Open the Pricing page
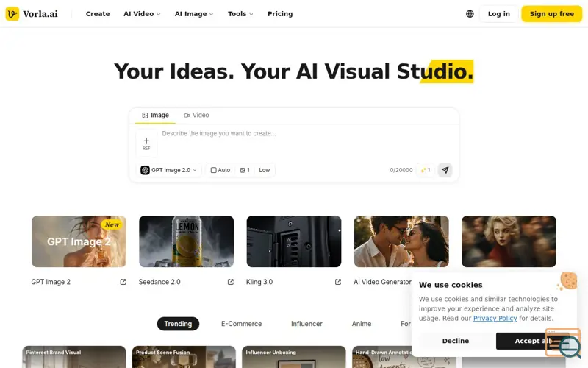Image resolution: width=588 pixels, height=368 pixels. point(280,14)
